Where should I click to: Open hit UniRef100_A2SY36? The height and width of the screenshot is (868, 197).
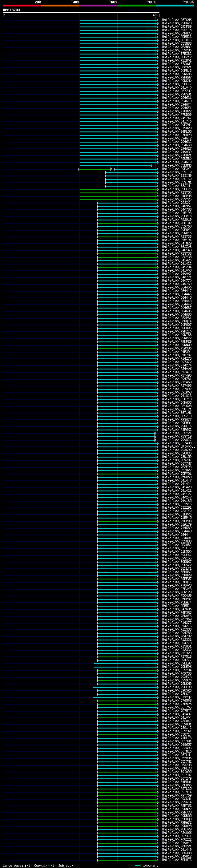(x=177, y=254)
